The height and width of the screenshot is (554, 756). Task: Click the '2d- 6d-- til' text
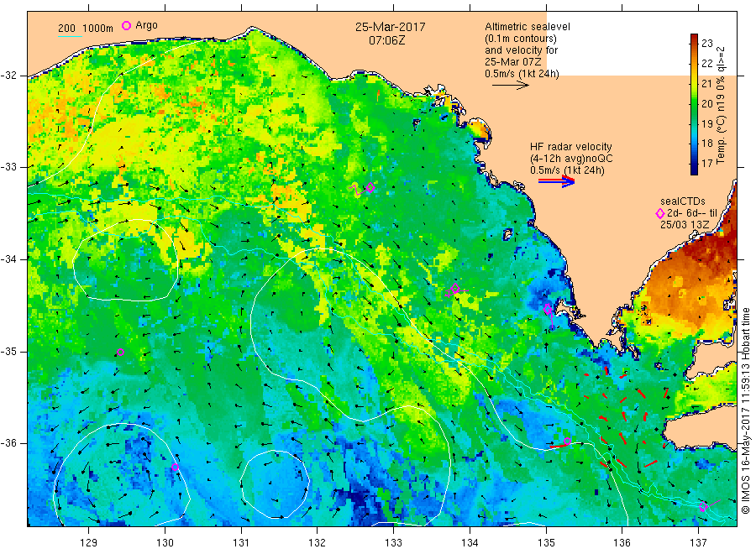pos(692,213)
